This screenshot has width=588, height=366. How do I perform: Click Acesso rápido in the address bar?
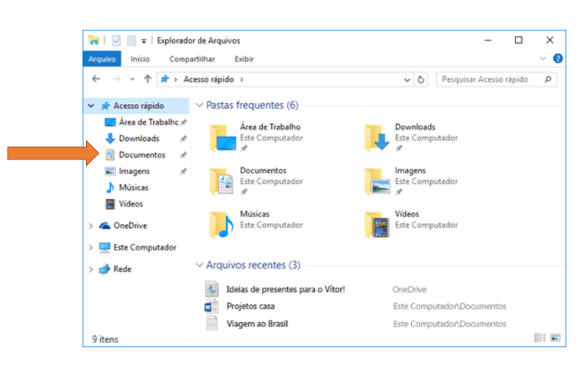[x=208, y=79]
